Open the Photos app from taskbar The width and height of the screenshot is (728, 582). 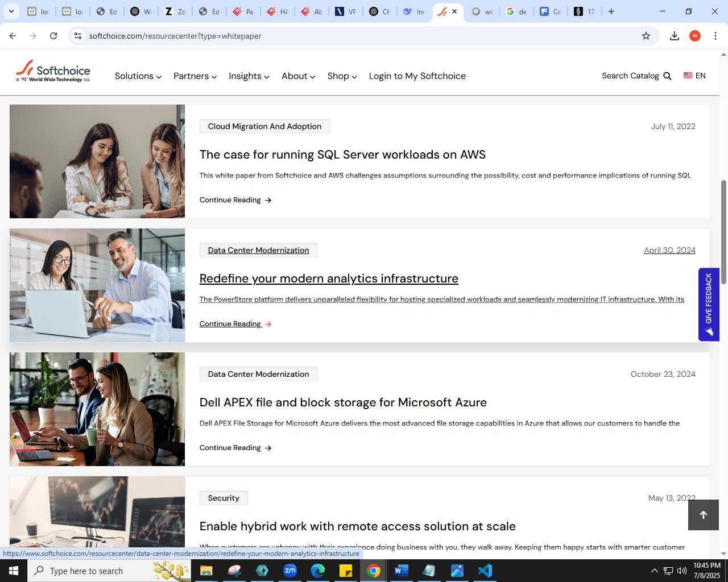[x=457, y=571]
